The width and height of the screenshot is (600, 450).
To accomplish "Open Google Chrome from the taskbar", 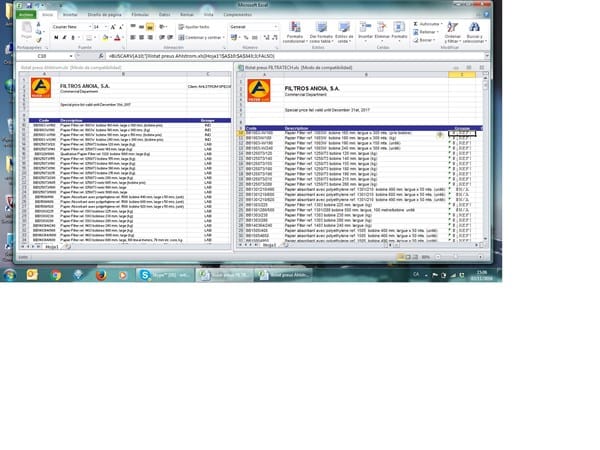I will tap(56, 275).
